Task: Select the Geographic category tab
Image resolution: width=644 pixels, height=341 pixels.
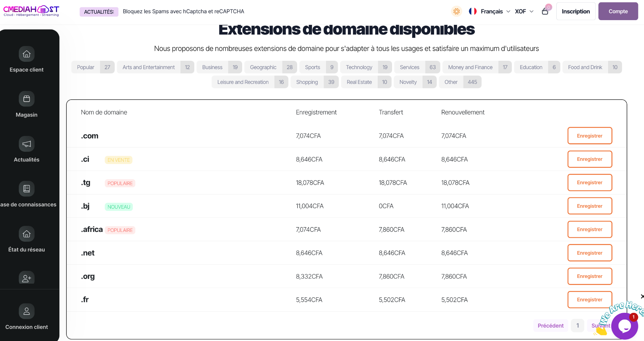Action: click(x=270, y=67)
